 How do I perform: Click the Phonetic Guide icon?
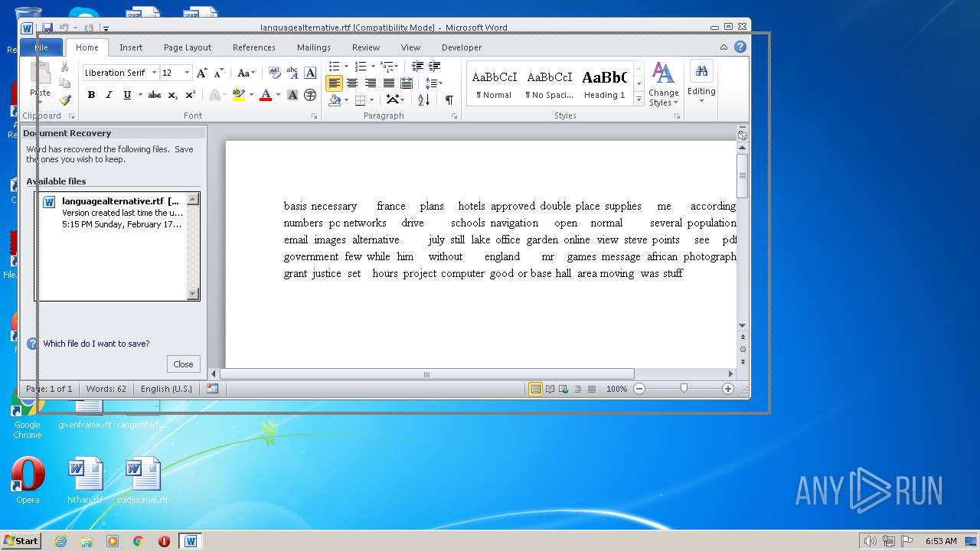click(292, 73)
